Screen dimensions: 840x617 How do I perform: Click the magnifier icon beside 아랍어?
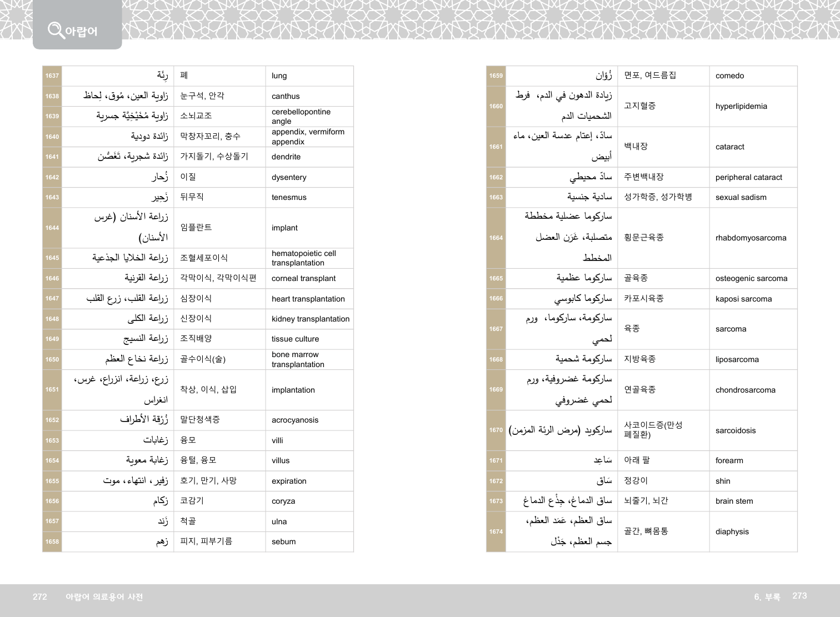(x=56, y=29)
